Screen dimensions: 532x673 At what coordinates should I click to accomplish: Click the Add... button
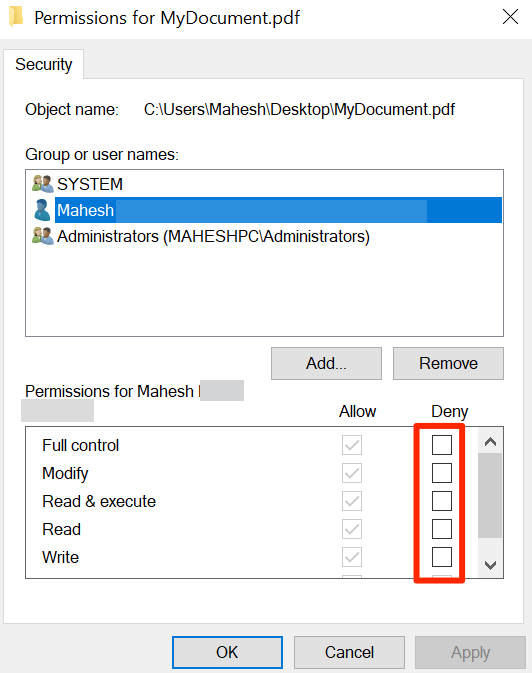coord(326,364)
